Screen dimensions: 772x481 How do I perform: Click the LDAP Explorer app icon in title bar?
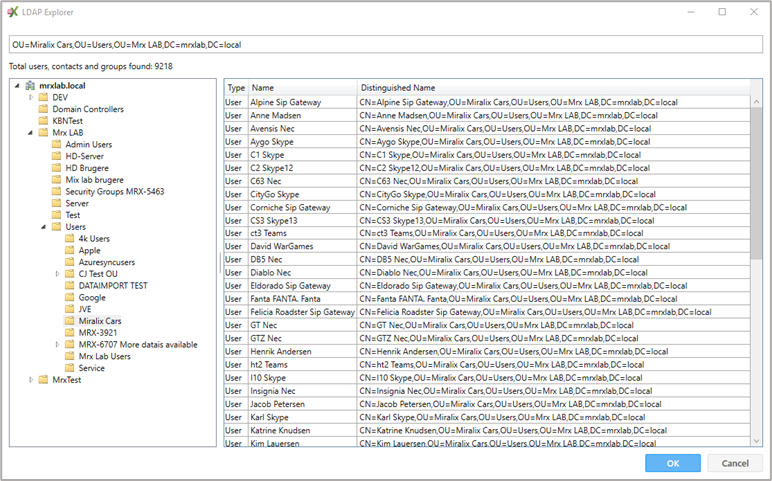[12, 12]
